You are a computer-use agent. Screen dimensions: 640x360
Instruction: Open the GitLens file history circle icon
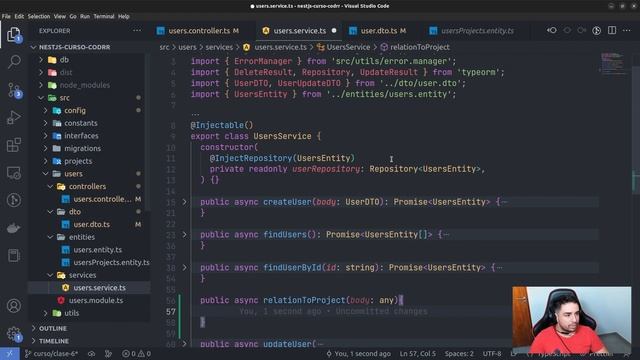[596, 31]
